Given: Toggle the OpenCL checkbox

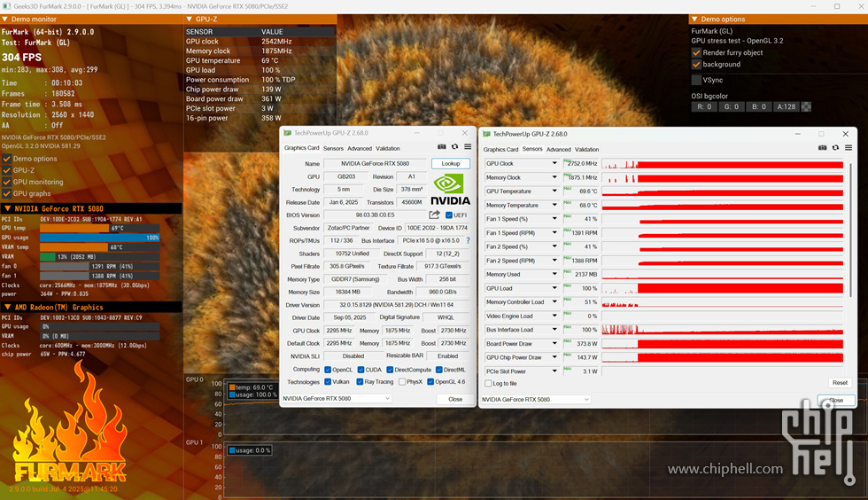Looking at the screenshot, I should [x=328, y=370].
